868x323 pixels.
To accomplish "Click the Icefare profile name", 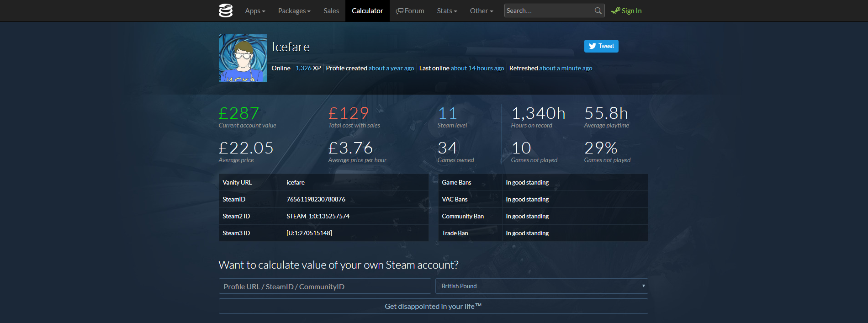I will [291, 47].
